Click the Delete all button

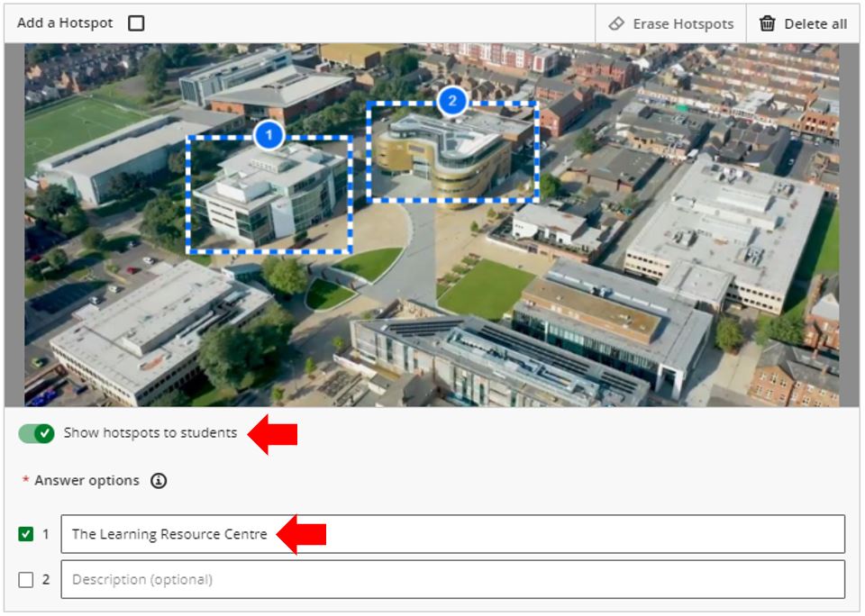803,23
